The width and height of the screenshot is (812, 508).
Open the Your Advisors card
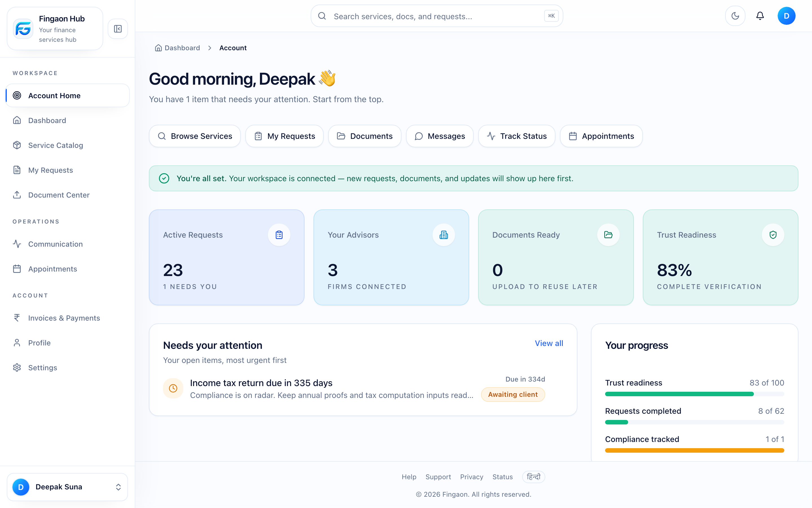pyautogui.click(x=391, y=257)
